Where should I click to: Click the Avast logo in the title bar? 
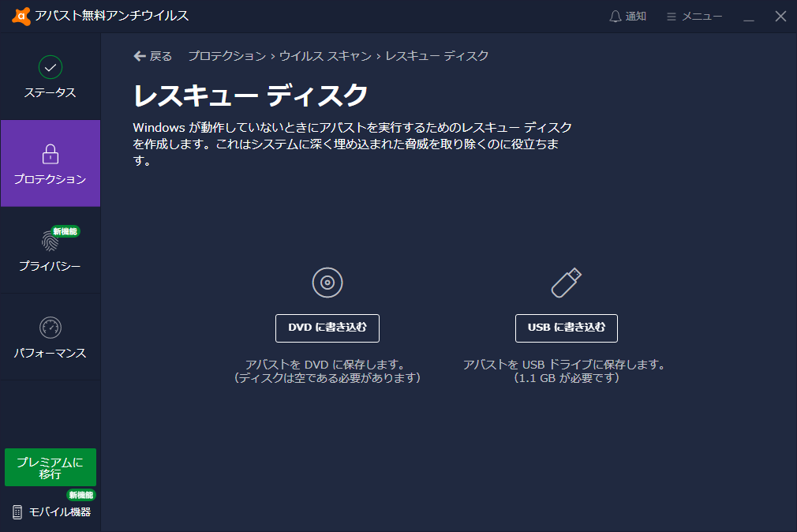coord(21,14)
